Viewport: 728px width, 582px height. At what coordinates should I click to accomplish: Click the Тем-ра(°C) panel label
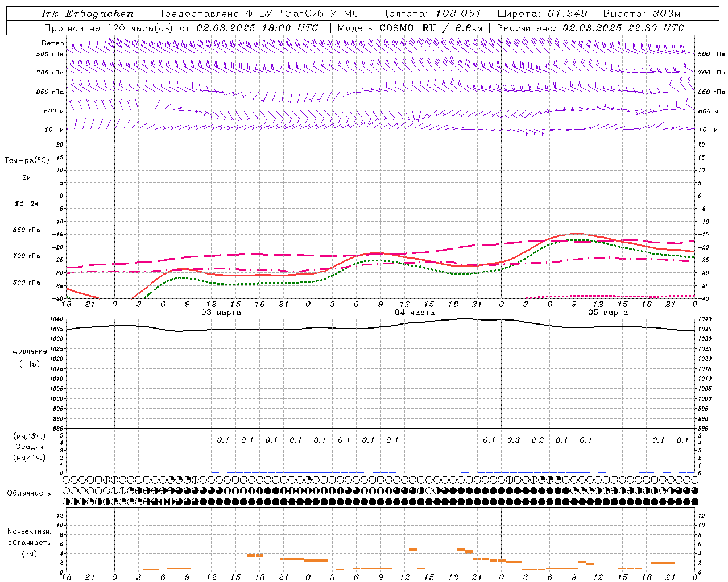point(27,161)
